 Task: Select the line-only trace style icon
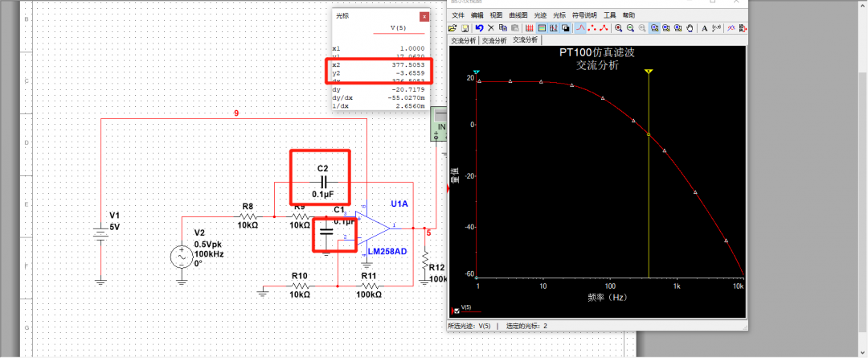tap(581, 27)
